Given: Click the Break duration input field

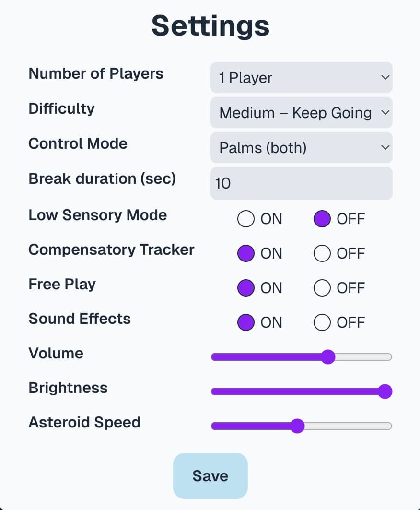Looking at the screenshot, I should [302, 183].
